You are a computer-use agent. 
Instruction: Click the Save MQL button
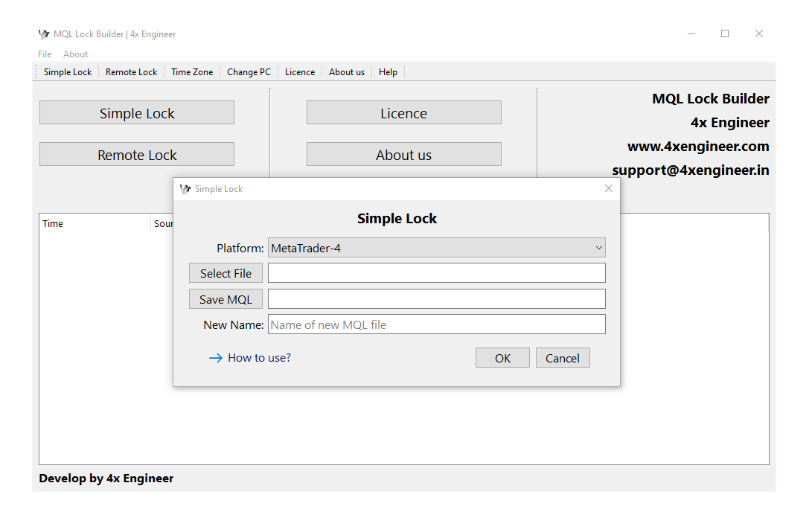[226, 299]
